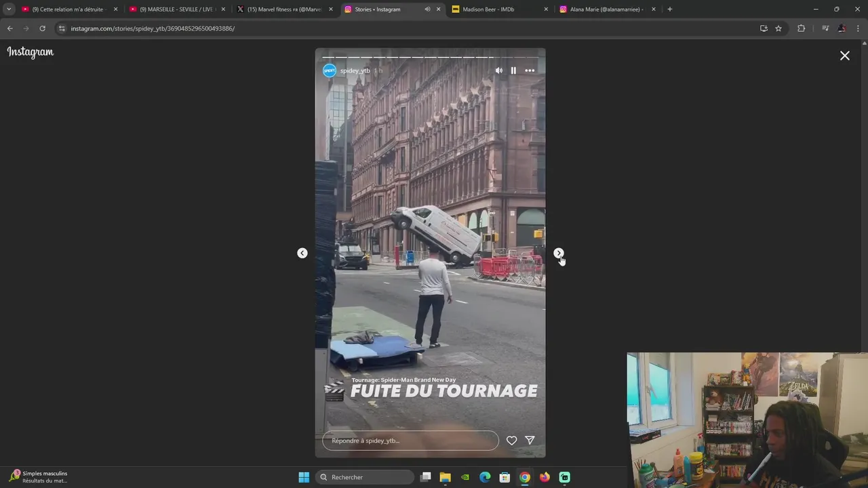868x488 pixels.
Task: Click the 'Rechercher' taskbar search box
Action: (x=366, y=477)
